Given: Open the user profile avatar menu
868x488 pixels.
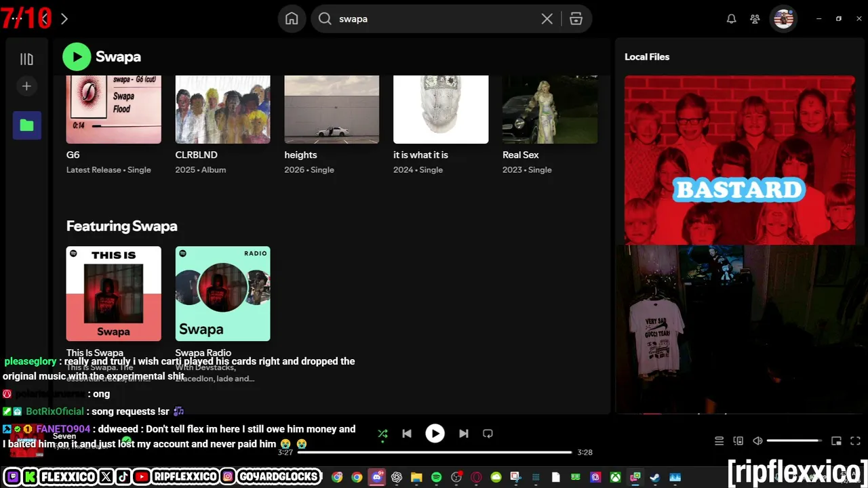Looking at the screenshot, I should point(783,19).
